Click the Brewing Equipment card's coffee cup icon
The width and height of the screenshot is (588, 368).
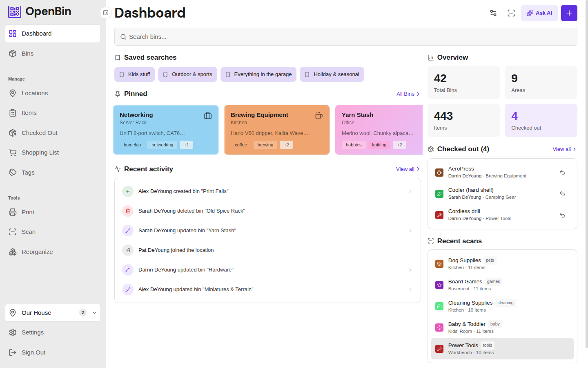[x=319, y=116]
